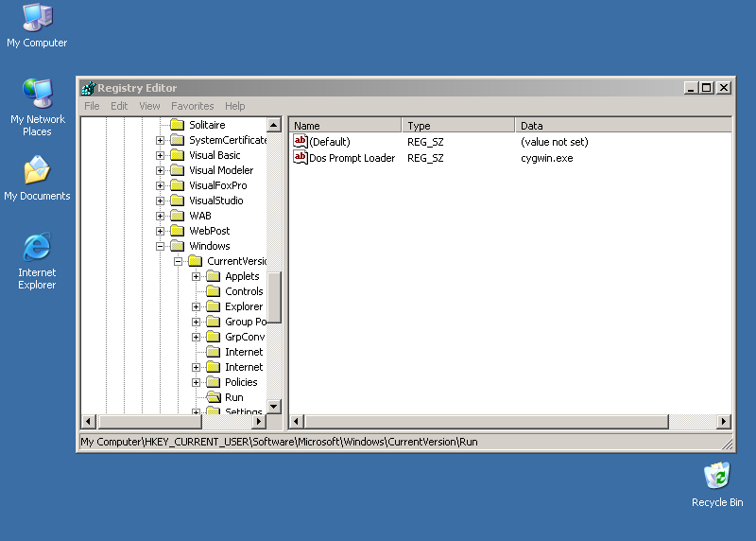Expand the WAB key

point(160,217)
